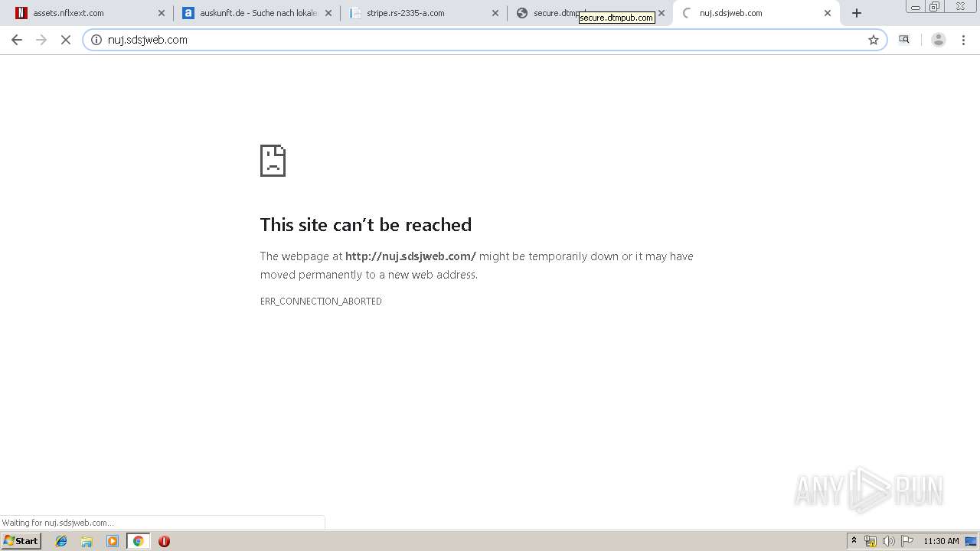Viewport: 980px width, 551px height.
Task: Show hidden system tray icons
Action: (x=854, y=541)
